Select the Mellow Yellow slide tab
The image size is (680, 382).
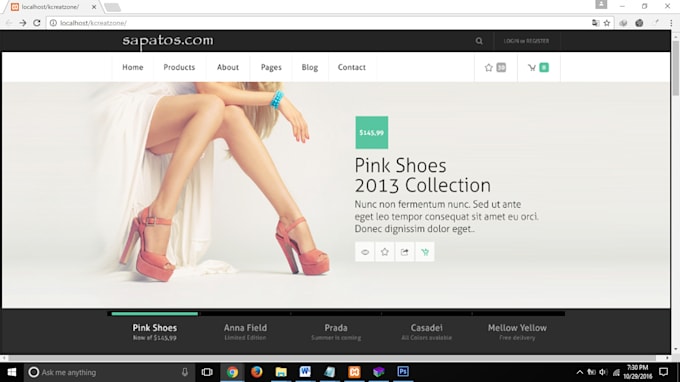click(x=517, y=332)
